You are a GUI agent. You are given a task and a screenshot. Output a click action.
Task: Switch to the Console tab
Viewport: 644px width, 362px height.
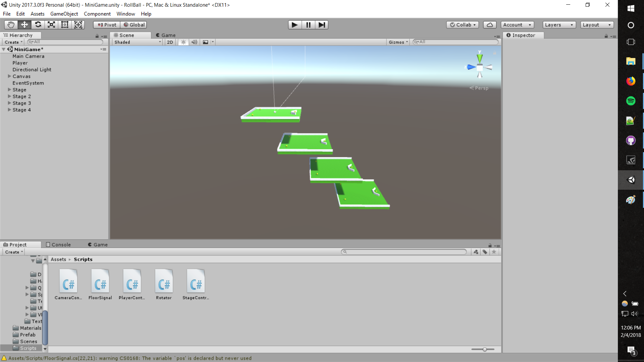pos(58,245)
